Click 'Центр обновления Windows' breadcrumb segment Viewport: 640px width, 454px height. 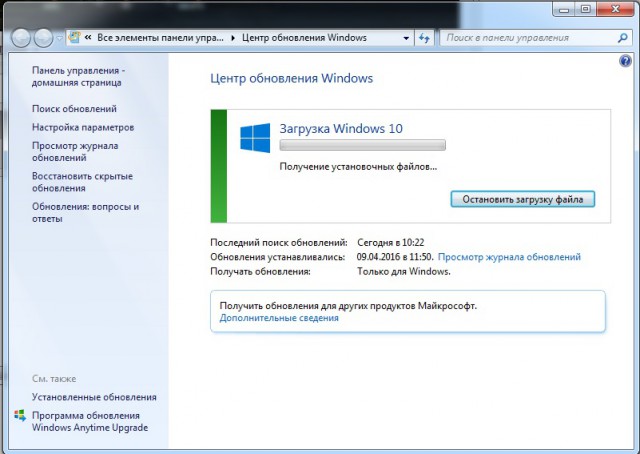(x=304, y=38)
